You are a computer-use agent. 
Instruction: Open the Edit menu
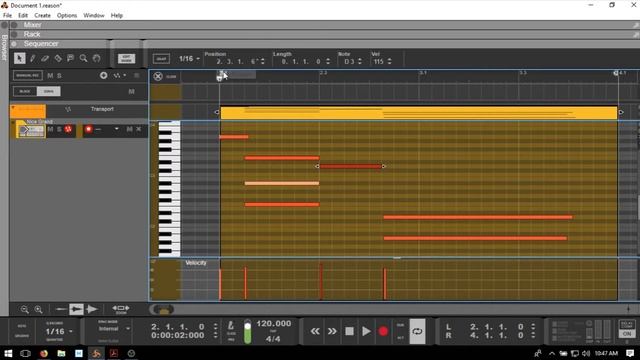pos(23,16)
